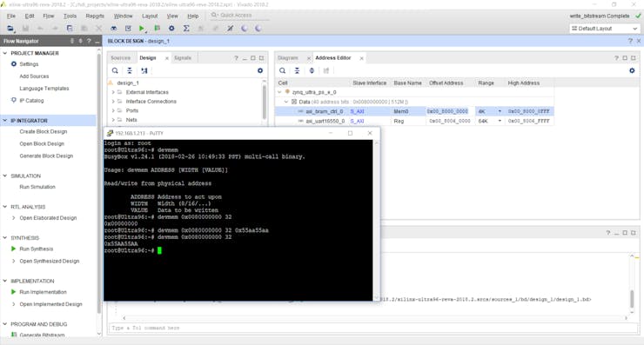The image size is (644, 345).
Task: Open the Flow menu
Action: 49,16
